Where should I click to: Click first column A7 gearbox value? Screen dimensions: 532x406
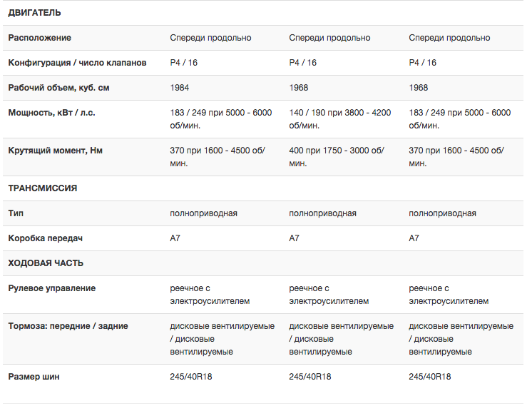pos(175,238)
